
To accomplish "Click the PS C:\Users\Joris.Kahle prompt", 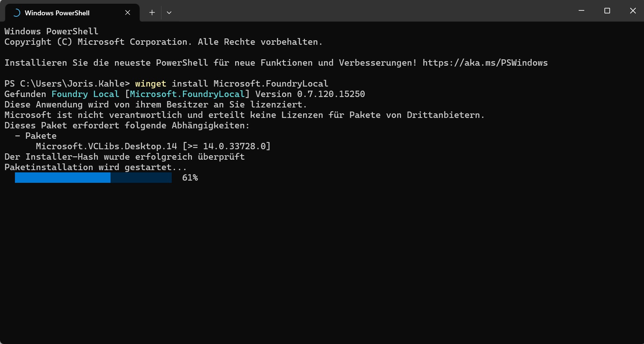I will pos(67,84).
